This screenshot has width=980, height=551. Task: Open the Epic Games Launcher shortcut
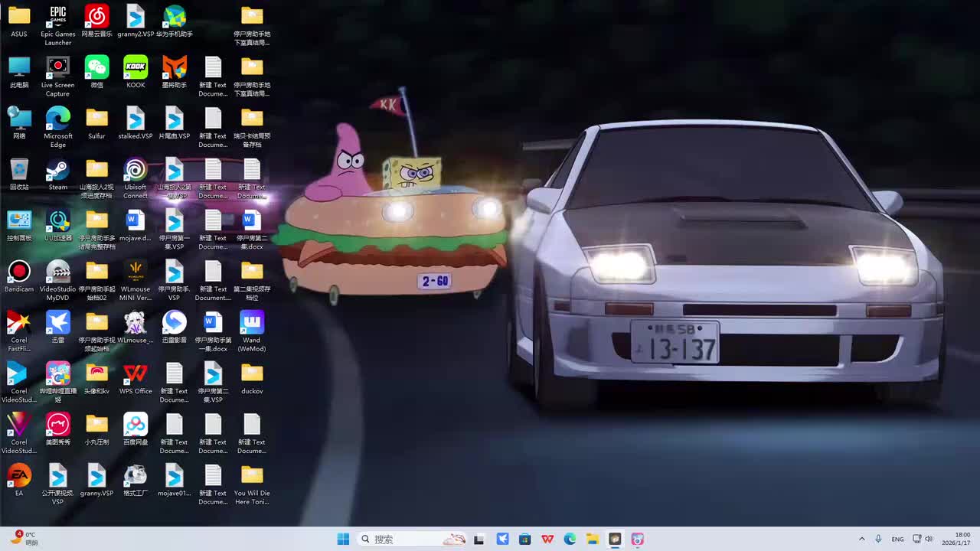coord(57,25)
